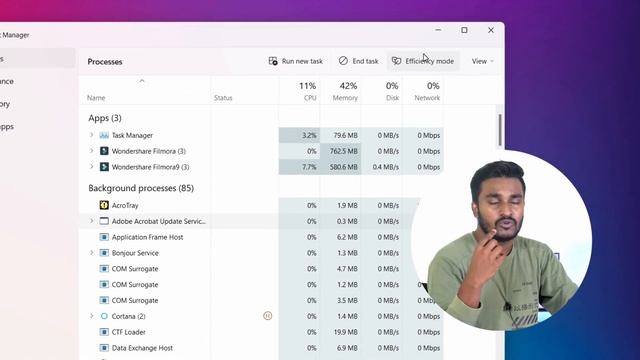The image size is (640, 360).
Task: Click the Data Exchange Host icon
Action: (104, 348)
